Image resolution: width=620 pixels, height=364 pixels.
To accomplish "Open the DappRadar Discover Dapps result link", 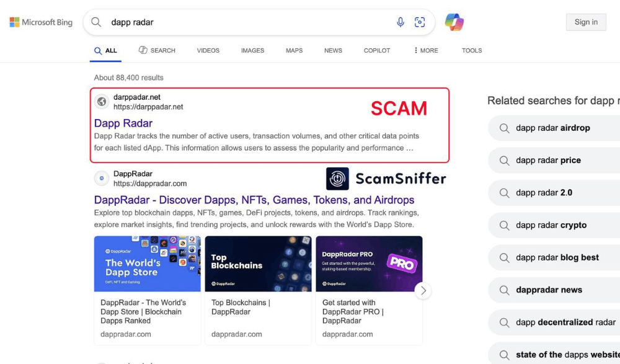I will click(254, 200).
